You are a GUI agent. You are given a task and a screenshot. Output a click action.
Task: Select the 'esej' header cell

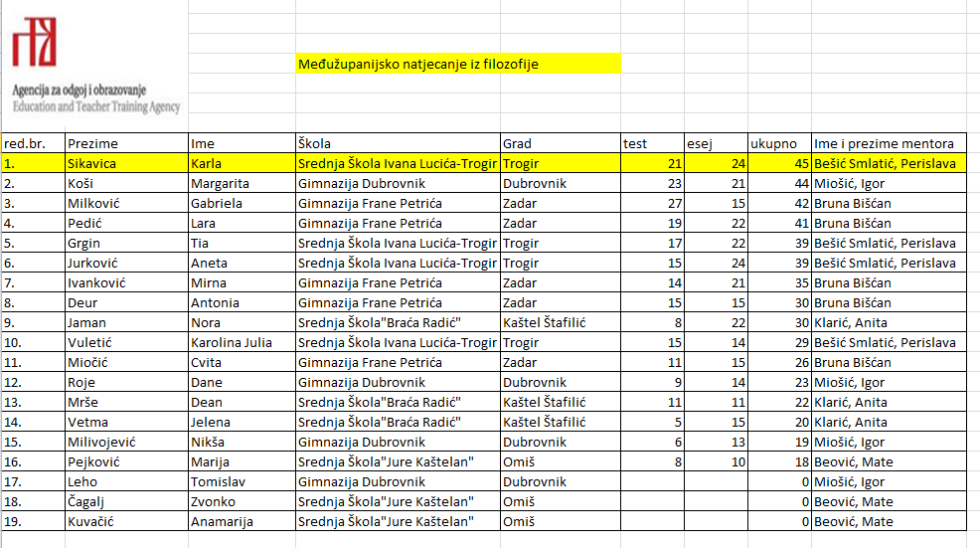pyautogui.click(x=717, y=143)
